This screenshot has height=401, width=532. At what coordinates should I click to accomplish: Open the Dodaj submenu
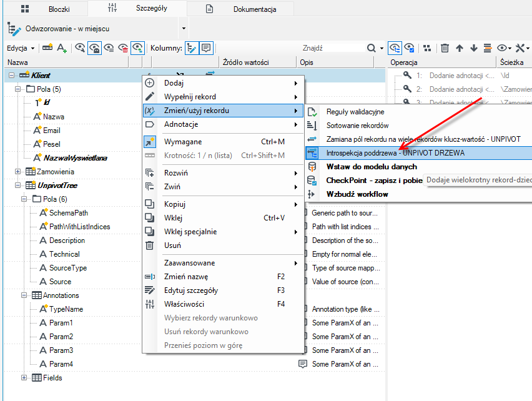(224, 83)
